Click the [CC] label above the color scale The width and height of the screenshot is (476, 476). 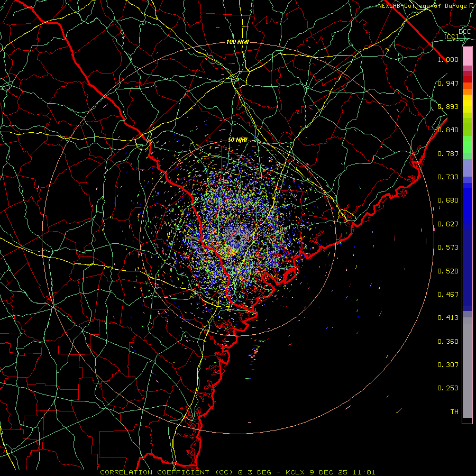coord(452,36)
